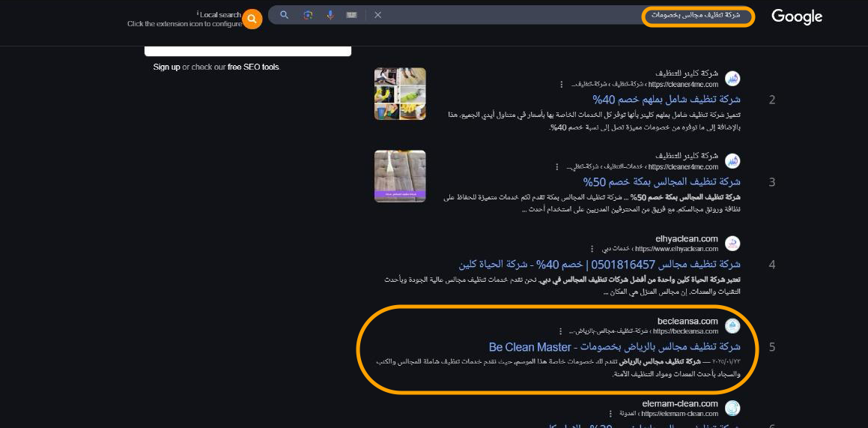Click the white input box above Sign up

248,51
